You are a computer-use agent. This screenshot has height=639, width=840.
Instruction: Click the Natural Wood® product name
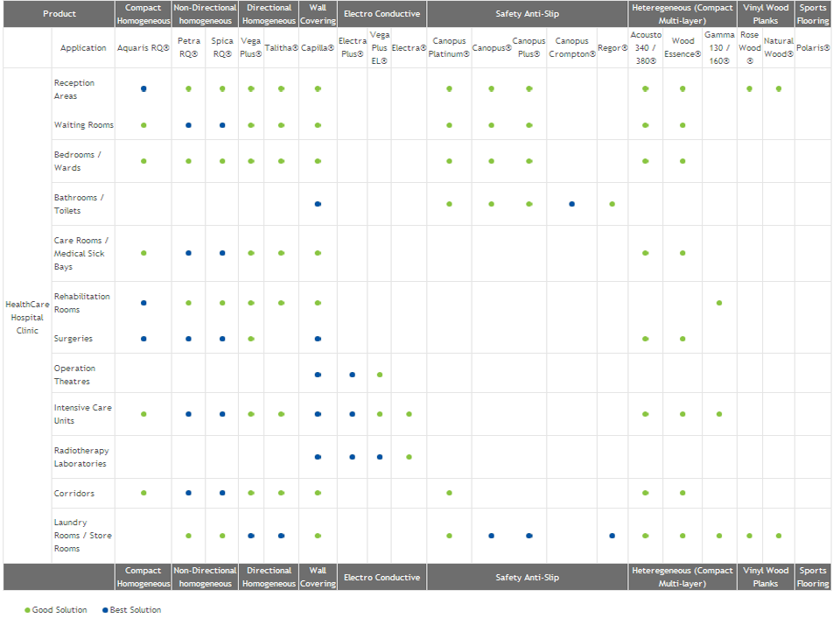click(x=779, y=48)
